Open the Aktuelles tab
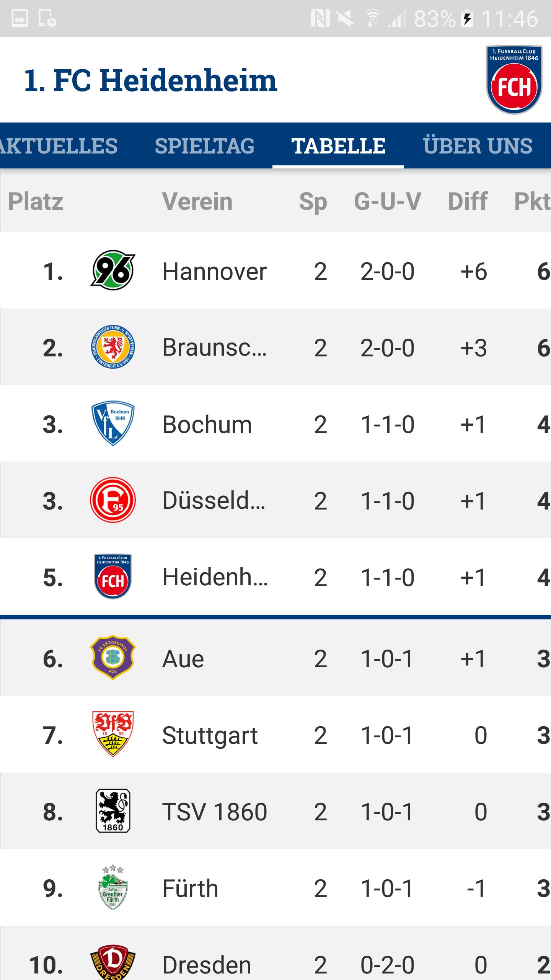Viewport: 551px width, 980px height. (x=58, y=146)
